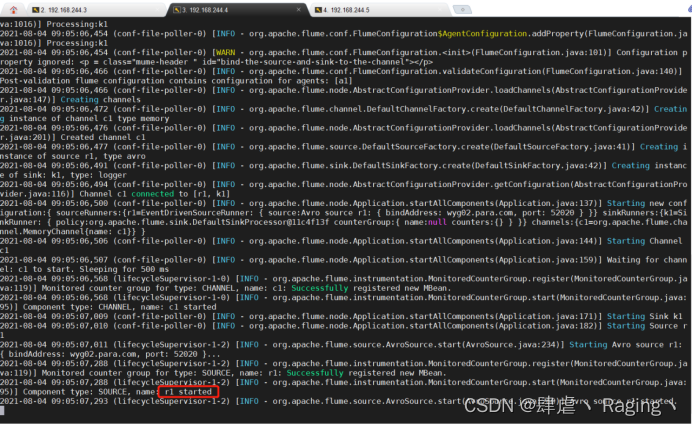Click 'el: c1 to start. Sleeping for 500 ms' line

pos(84,269)
